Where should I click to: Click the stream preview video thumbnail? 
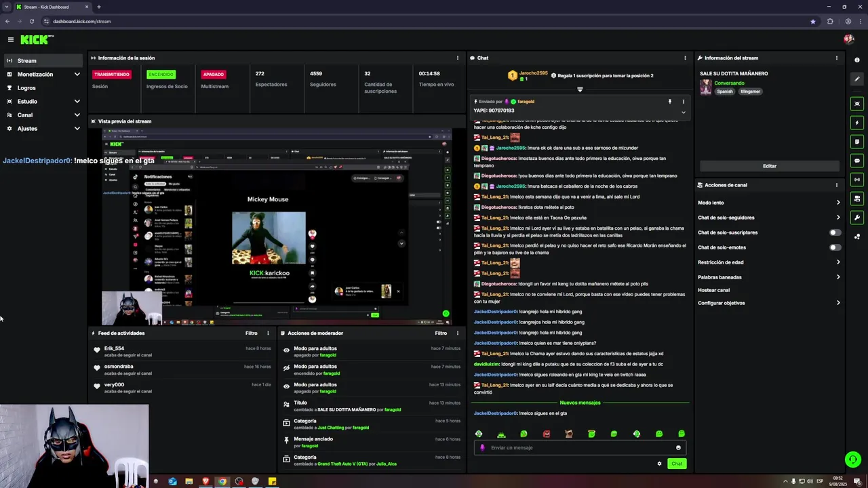277,227
